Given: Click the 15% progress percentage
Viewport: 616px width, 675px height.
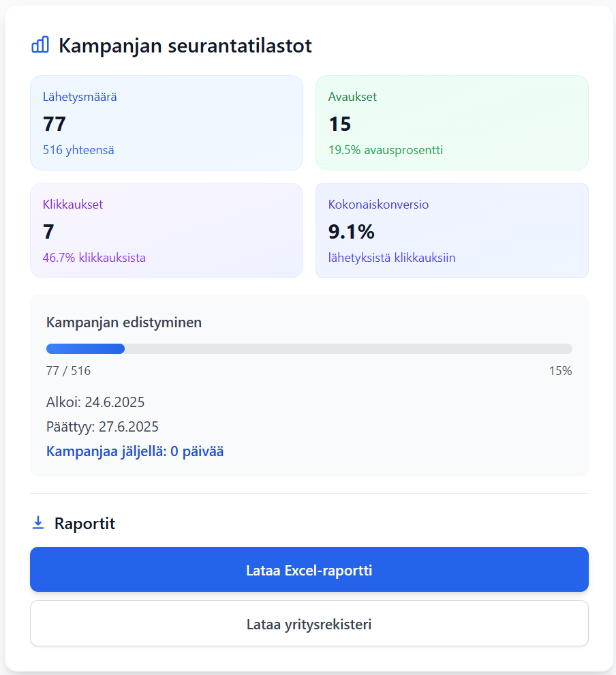Looking at the screenshot, I should pos(560,371).
